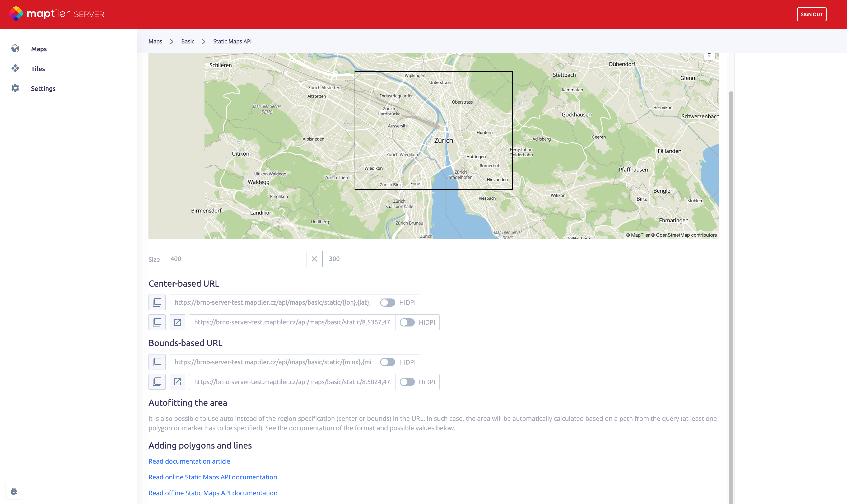Image resolution: width=847 pixels, height=504 pixels.
Task: Toggle HiDPI on Center-based example URL
Action: (407, 322)
